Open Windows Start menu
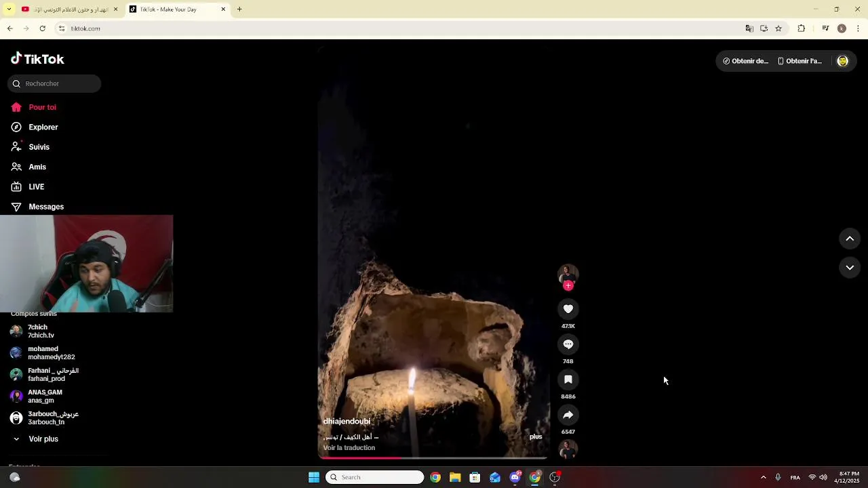The width and height of the screenshot is (868, 488). 314,477
